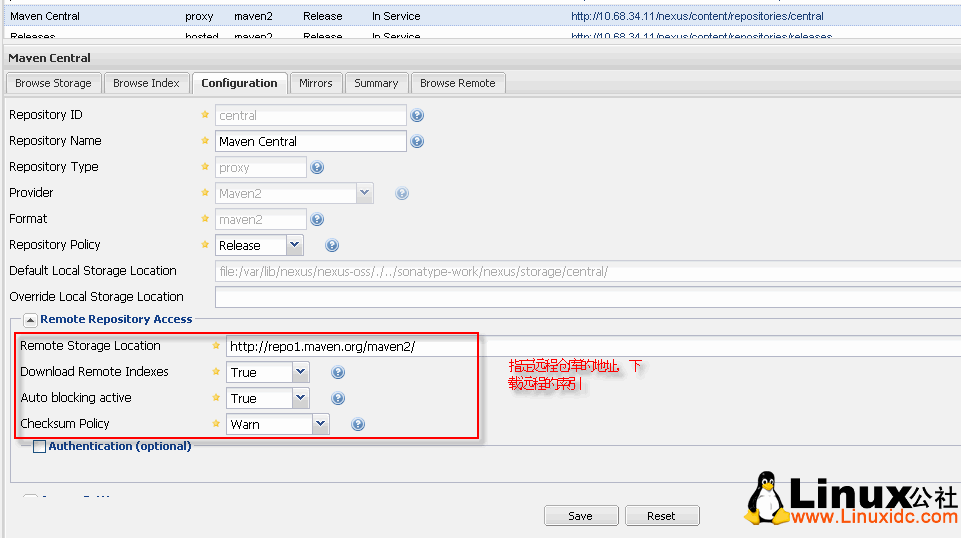Image resolution: width=961 pixels, height=538 pixels.
Task: Open the Maven Central repository URL link
Action: coord(697,17)
